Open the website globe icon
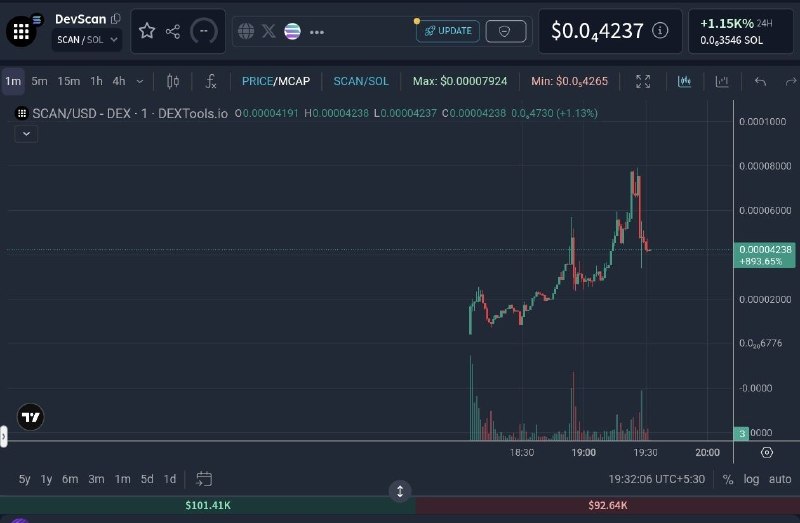This screenshot has width=800, height=523. (246, 32)
